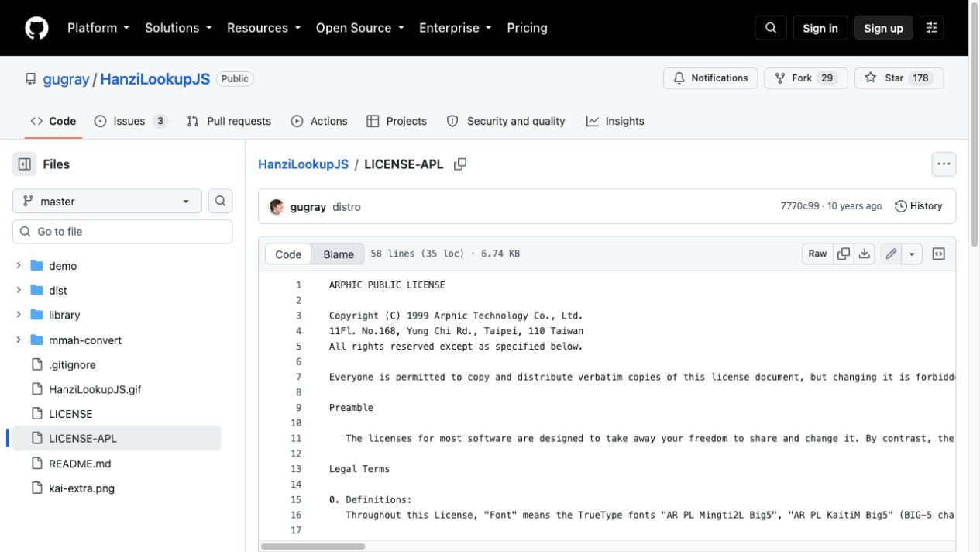The image size is (980, 552).
Task: Expand the mmah-convert folder
Action: point(19,340)
